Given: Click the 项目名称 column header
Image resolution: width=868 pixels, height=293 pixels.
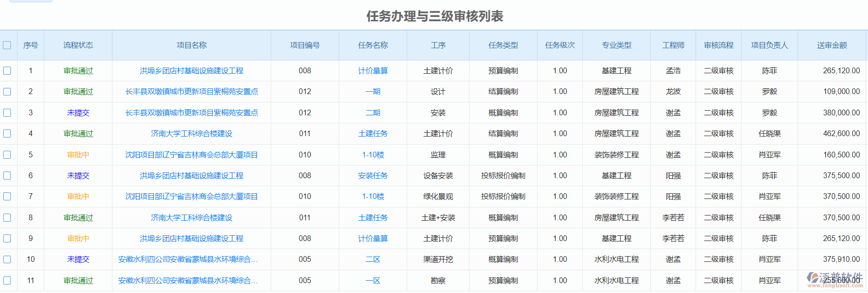Looking at the screenshot, I should [192, 45].
